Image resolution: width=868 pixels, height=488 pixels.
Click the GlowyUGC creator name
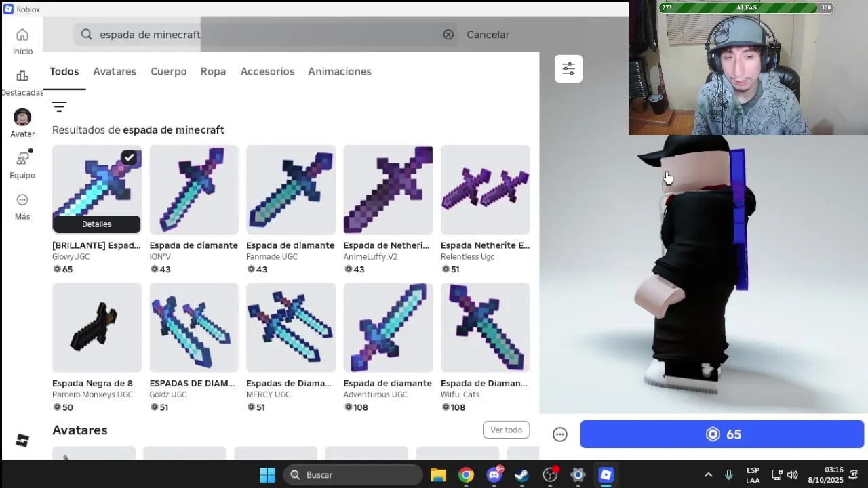pos(71,257)
